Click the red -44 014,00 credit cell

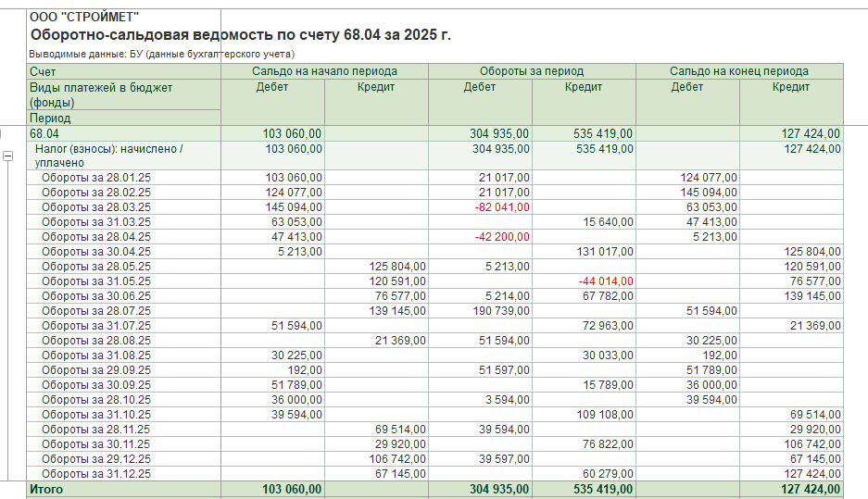pos(606,281)
